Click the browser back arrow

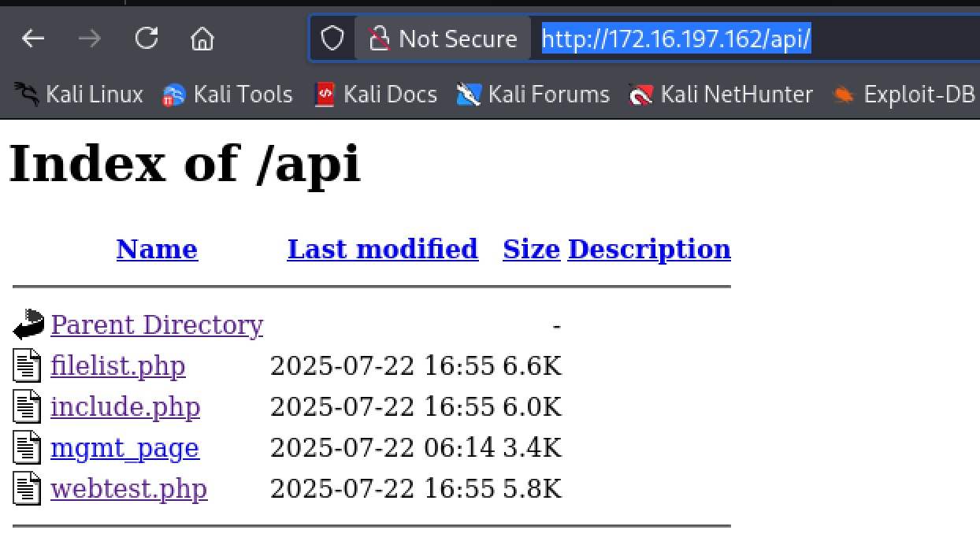pyautogui.click(x=33, y=38)
